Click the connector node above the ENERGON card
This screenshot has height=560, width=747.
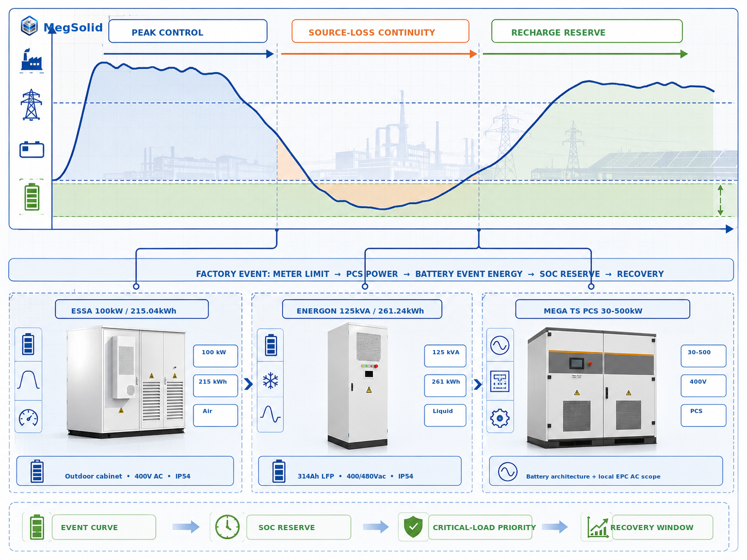(365, 286)
